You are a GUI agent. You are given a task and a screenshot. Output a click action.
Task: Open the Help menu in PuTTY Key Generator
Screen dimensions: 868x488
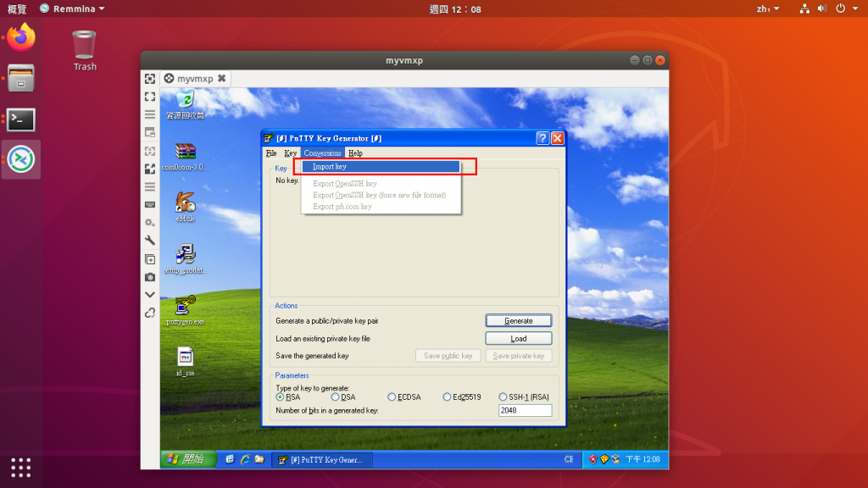(x=355, y=153)
